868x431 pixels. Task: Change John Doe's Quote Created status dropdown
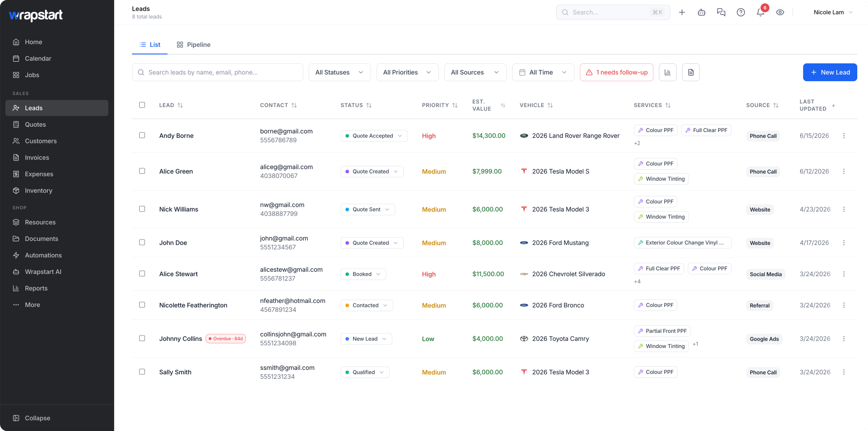[x=372, y=243]
